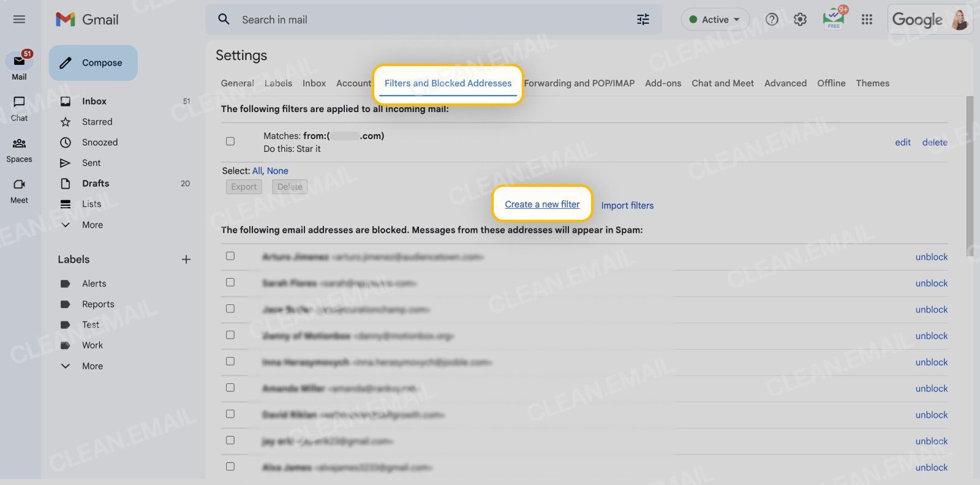The height and width of the screenshot is (485, 980).
Task: Expand More under mail folders
Action: tap(92, 225)
